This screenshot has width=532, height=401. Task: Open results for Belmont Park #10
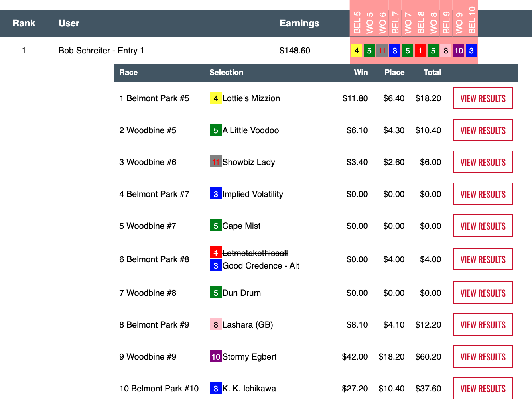pos(483,389)
